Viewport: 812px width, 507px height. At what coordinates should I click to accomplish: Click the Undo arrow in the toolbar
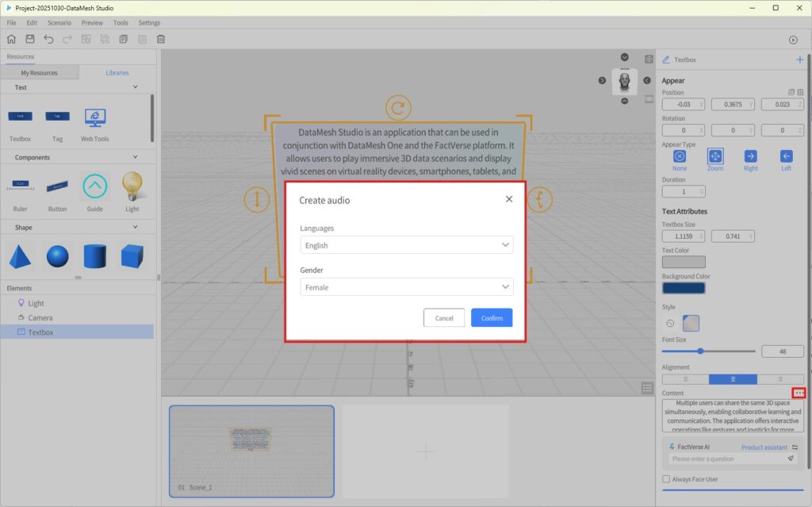click(x=49, y=39)
